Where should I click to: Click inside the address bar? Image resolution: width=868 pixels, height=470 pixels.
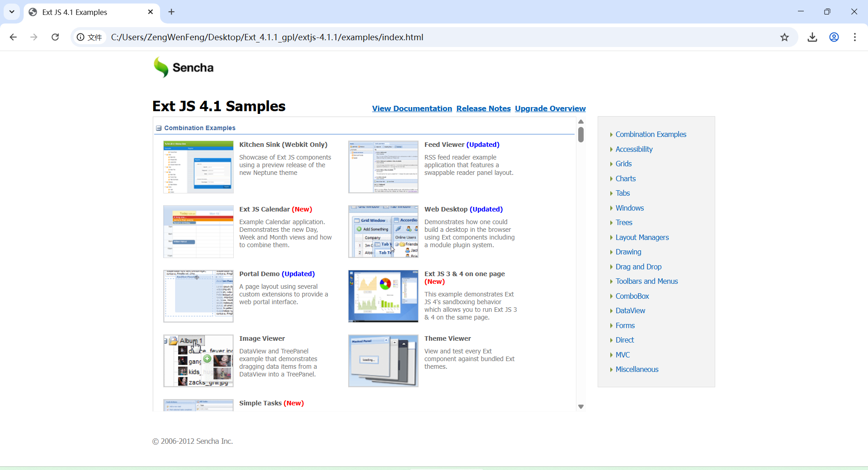(316, 37)
